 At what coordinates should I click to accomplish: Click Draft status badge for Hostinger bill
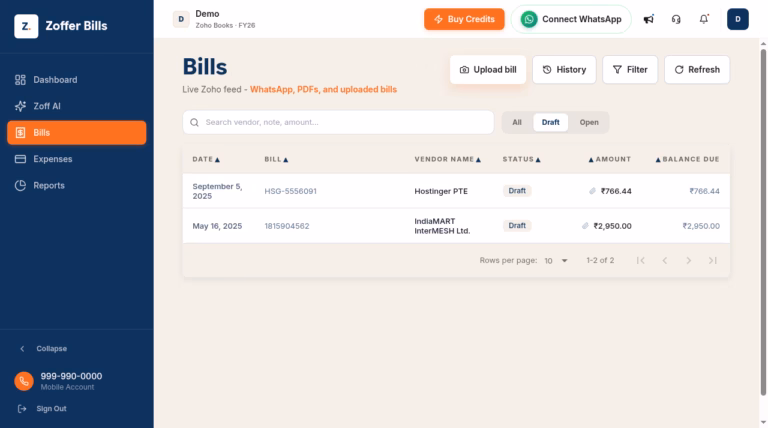517,191
